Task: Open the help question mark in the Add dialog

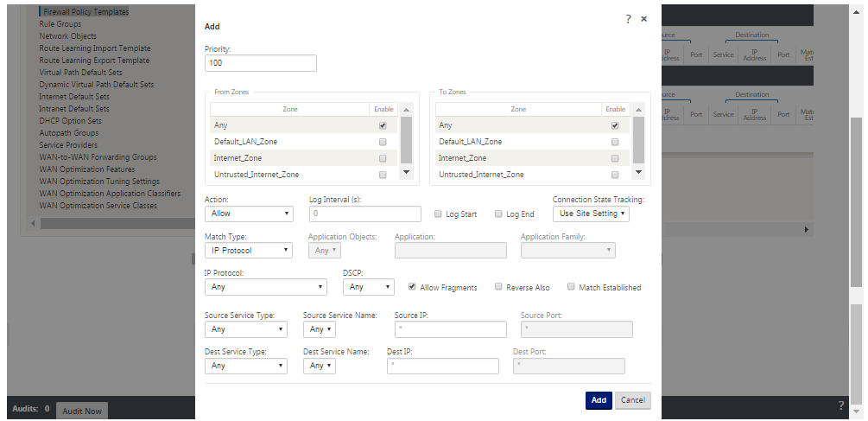Action: (628, 19)
